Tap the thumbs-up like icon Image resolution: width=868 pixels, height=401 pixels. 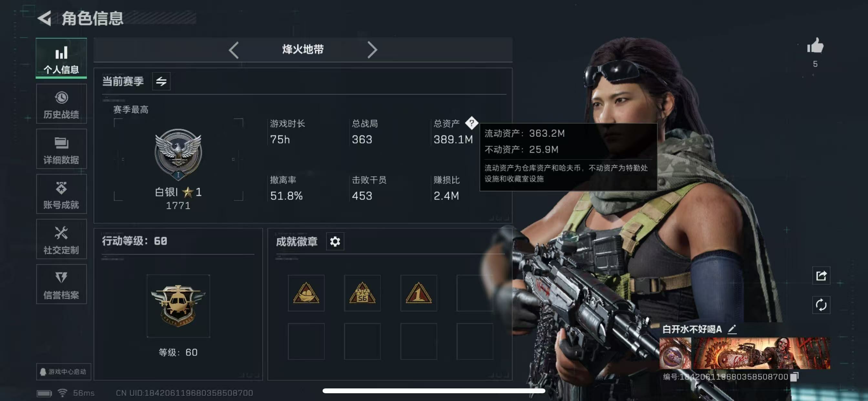(815, 46)
